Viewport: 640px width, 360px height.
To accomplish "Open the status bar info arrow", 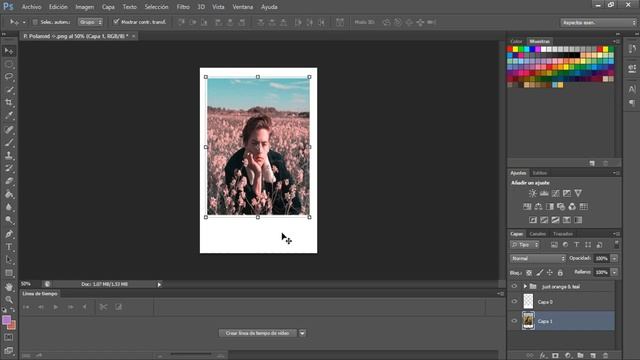I will 159,284.
